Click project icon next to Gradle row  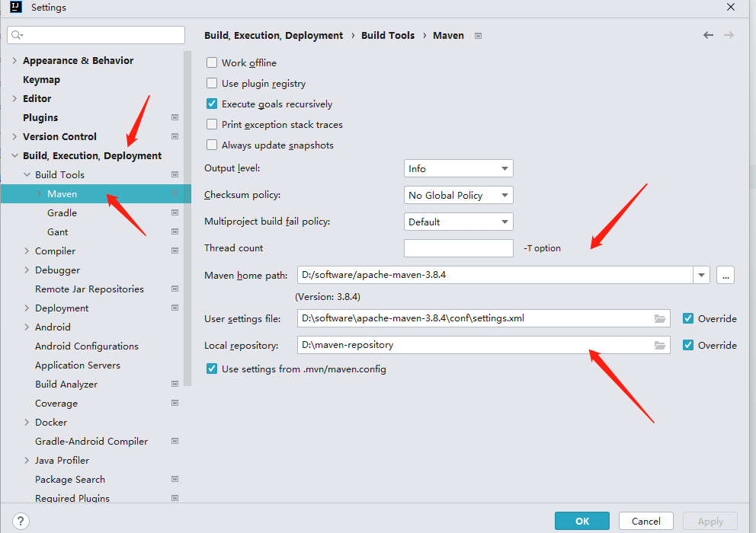point(175,212)
